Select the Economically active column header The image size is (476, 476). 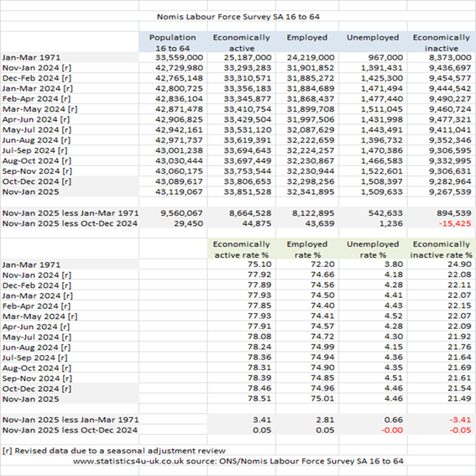click(x=241, y=42)
